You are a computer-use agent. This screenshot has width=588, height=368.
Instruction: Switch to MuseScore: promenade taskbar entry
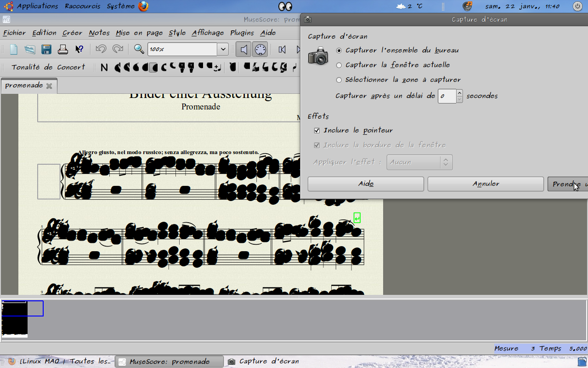[x=169, y=362]
